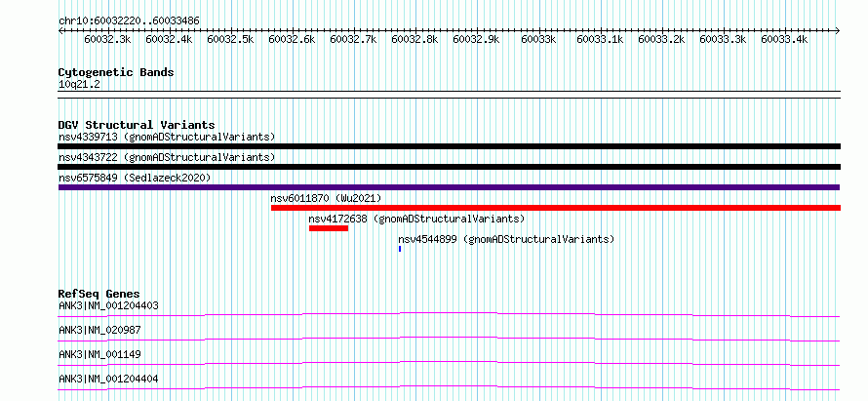
Task: Open the nsv6575849 (Sedlazeck2020) label
Action: (135, 178)
